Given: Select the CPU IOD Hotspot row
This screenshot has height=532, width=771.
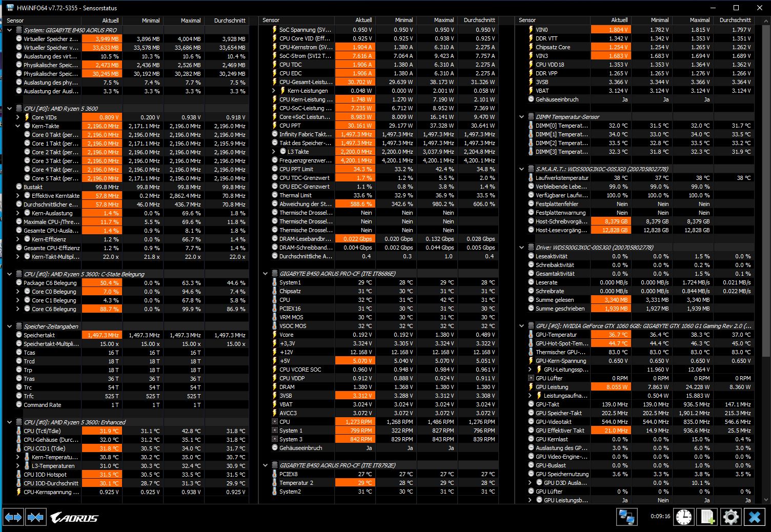Looking at the screenshot, I should [x=127, y=475].
